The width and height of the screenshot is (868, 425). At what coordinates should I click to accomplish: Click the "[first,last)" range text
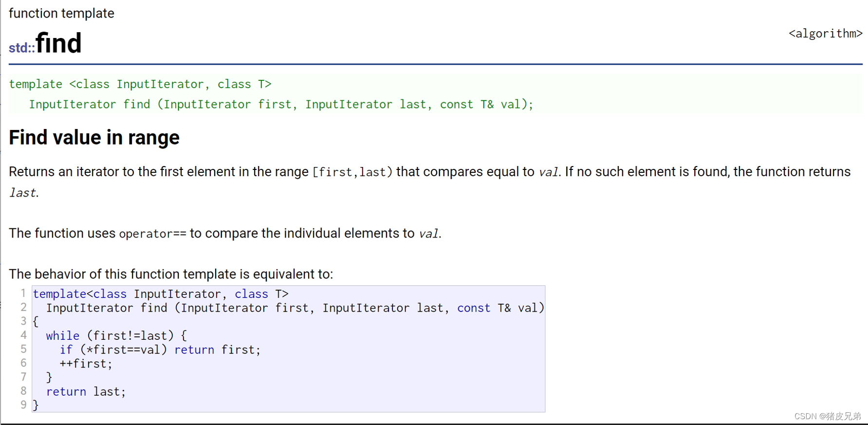[x=352, y=172]
